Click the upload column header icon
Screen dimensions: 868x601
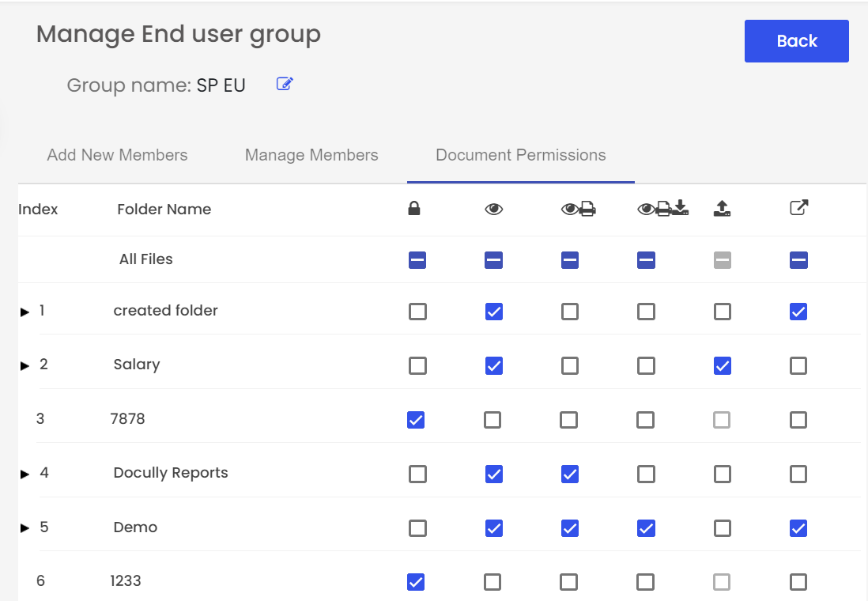click(722, 208)
